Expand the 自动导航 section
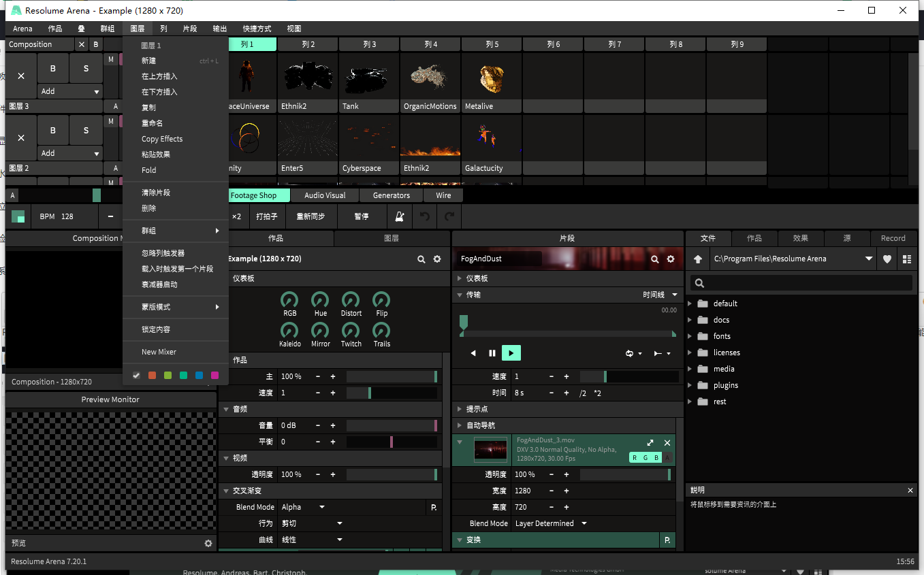 (x=460, y=425)
